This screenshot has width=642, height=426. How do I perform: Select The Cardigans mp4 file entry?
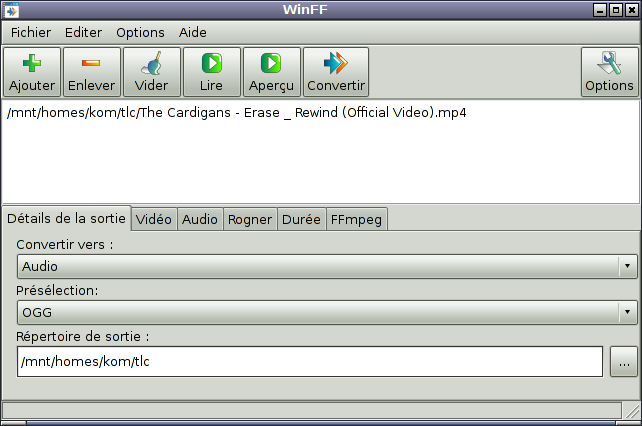[237, 113]
